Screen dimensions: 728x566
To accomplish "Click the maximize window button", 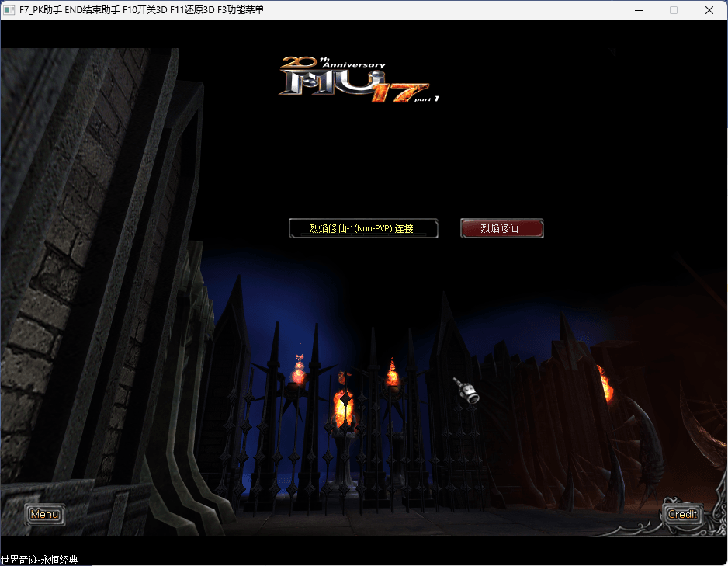I will click(674, 10).
